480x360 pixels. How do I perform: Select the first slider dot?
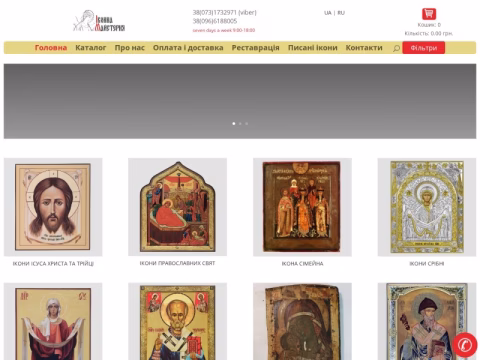click(x=234, y=124)
